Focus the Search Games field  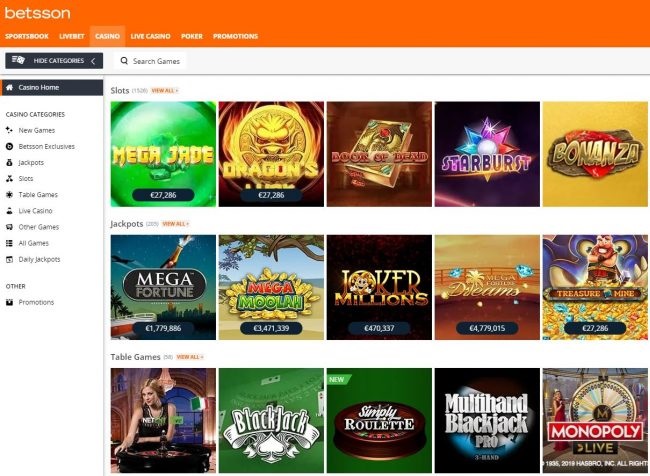150,61
